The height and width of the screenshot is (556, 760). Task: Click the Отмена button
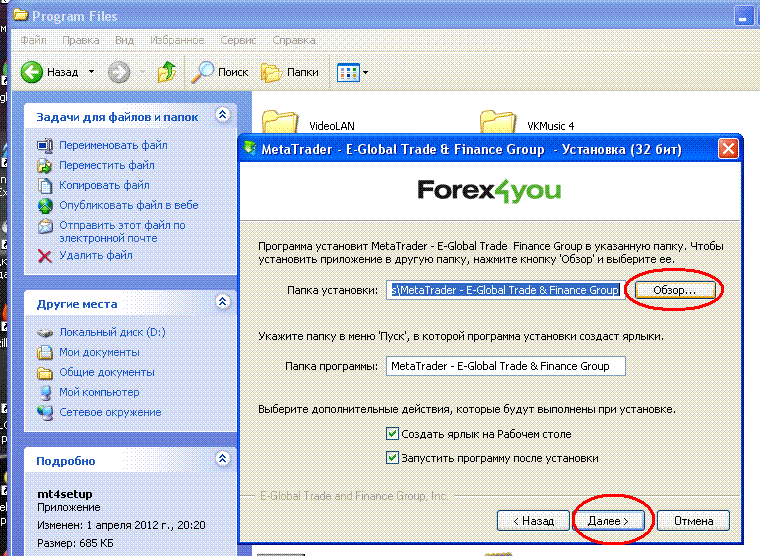click(x=694, y=521)
